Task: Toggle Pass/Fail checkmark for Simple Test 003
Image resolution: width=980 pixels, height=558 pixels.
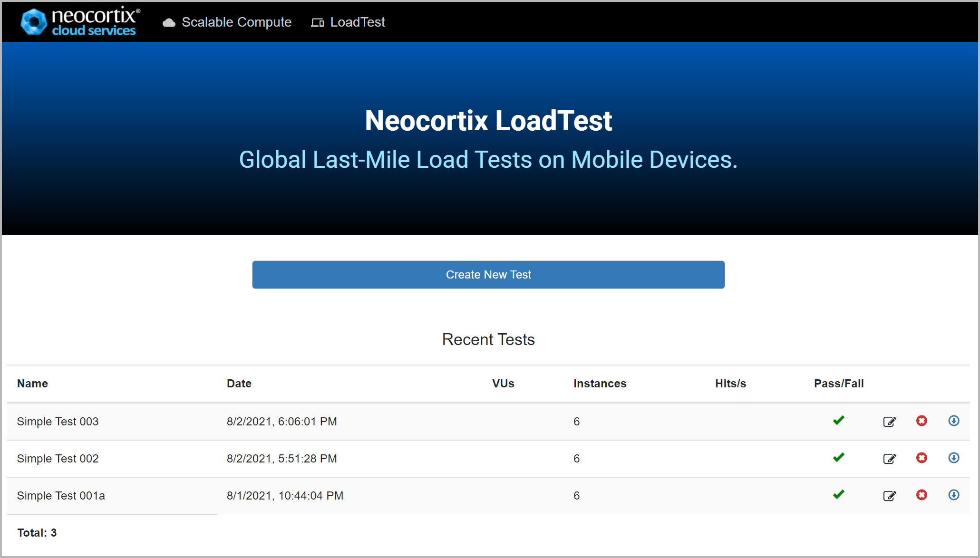Action: [x=838, y=422]
